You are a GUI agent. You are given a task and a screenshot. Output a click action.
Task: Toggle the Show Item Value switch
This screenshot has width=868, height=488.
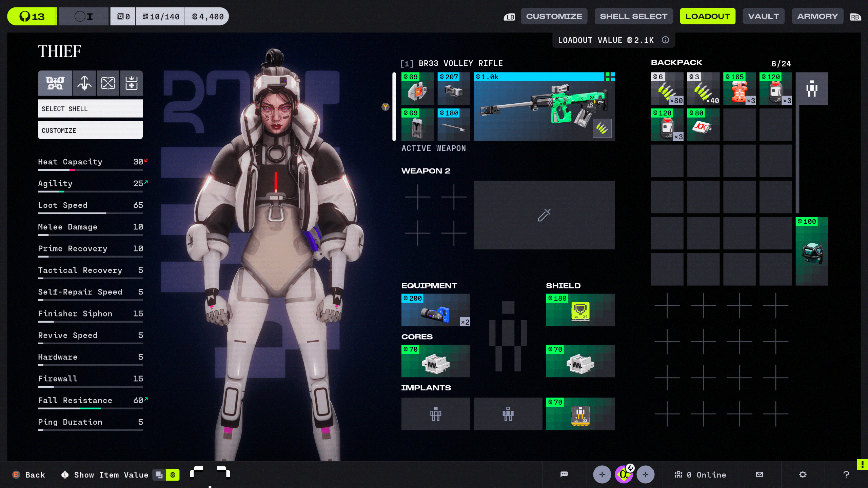(x=165, y=475)
